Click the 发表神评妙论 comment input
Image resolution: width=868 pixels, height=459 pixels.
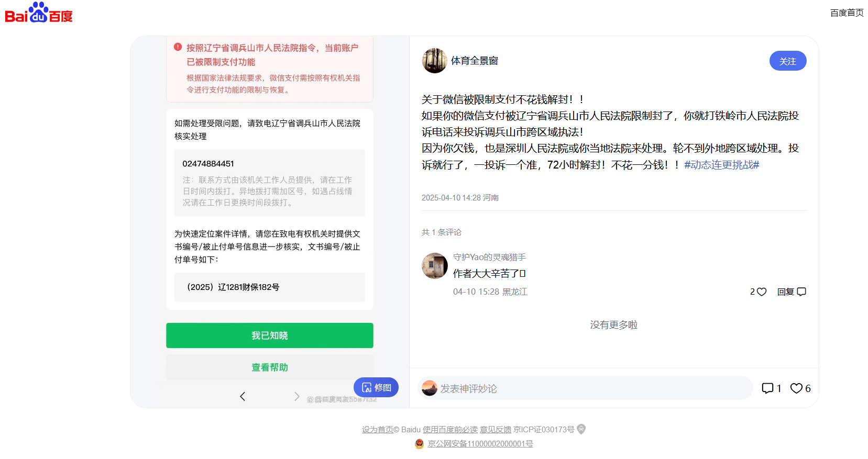pyautogui.click(x=585, y=388)
